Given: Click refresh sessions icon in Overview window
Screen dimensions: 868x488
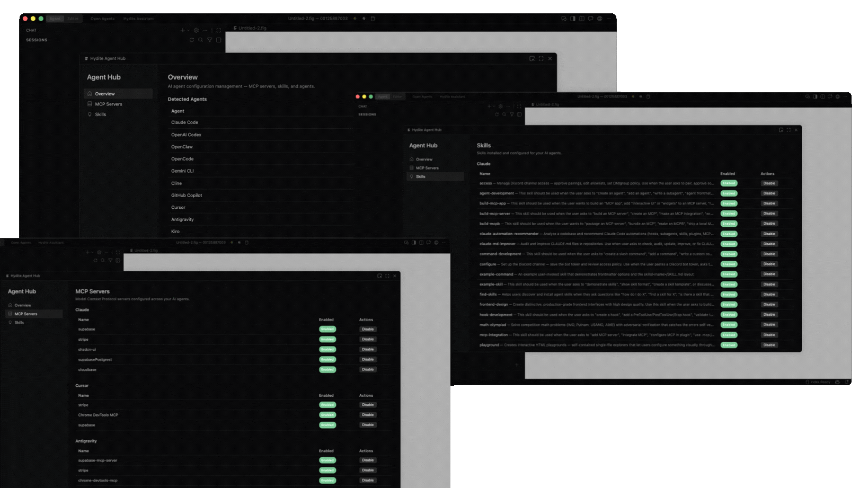Looking at the screenshot, I should click(192, 40).
